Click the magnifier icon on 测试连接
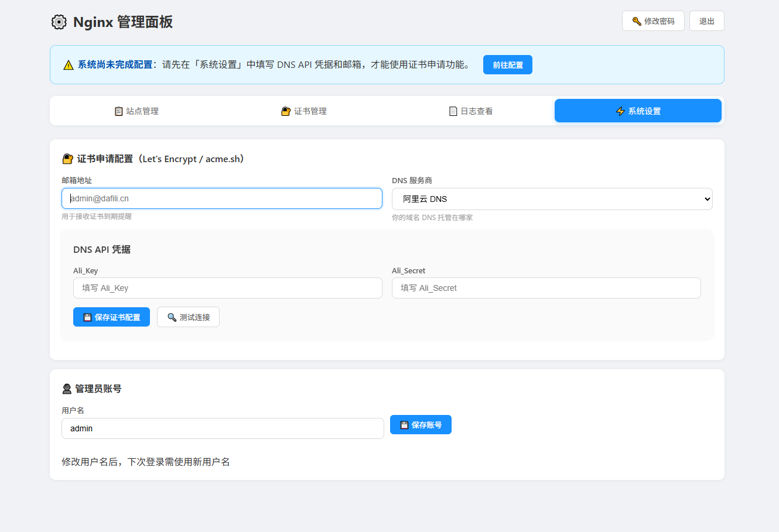Viewport: 779px width, 532px height. pyautogui.click(x=172, y=317)
